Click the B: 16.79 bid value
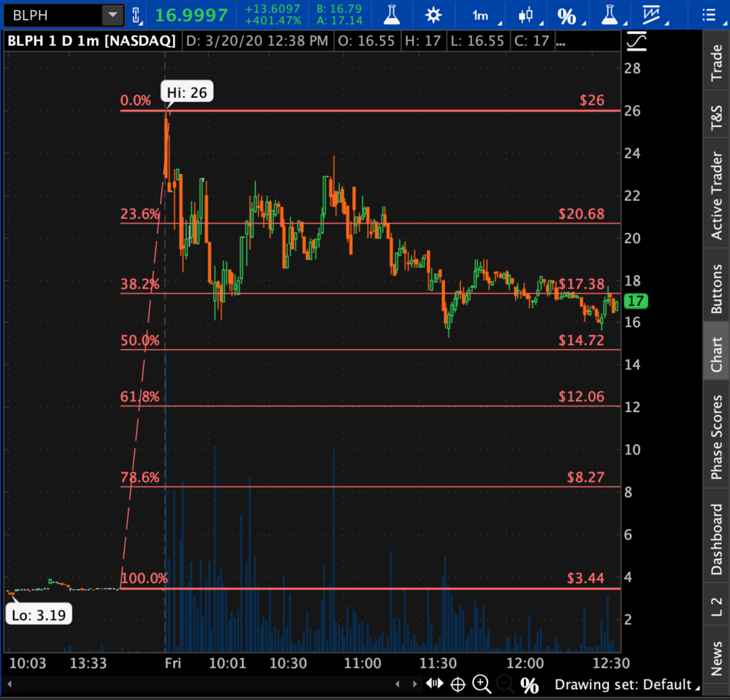Screen dimensions: 730x700 coord(339,9)
